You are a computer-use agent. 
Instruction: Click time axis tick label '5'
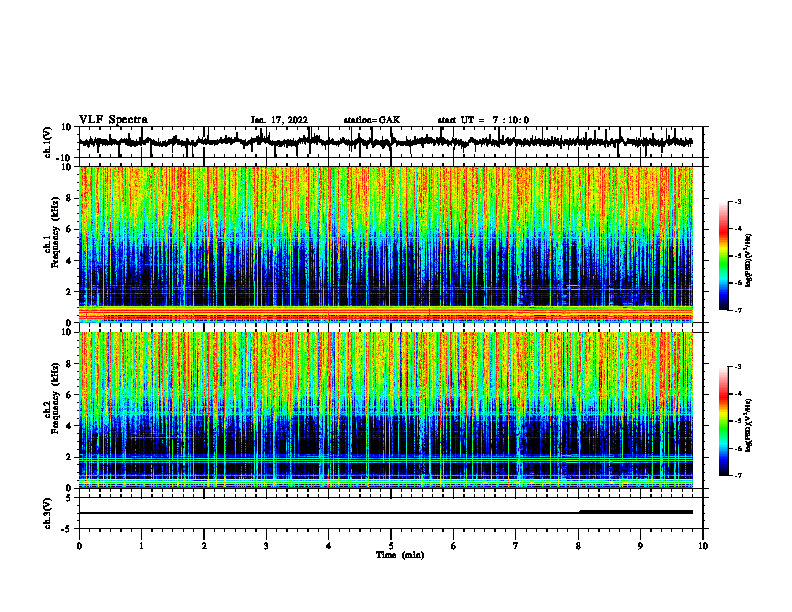tap(391, 546)
